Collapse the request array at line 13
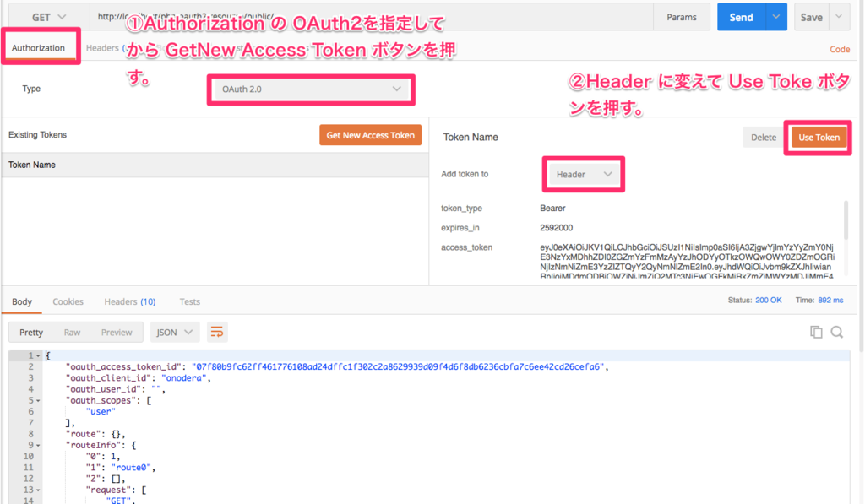The height and width of the screenshot is (504, 865). (38, 490)
